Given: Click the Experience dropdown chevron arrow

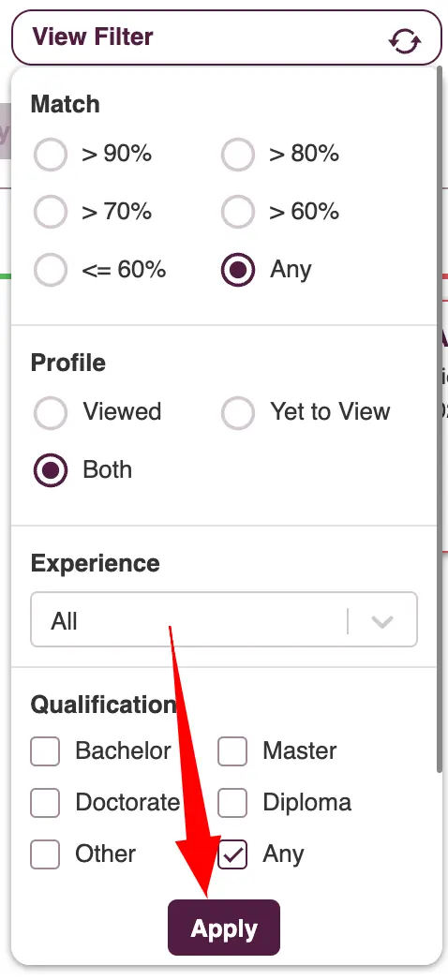Looking at the screenshot, I should pyautogui.click(x=381, y=622).
